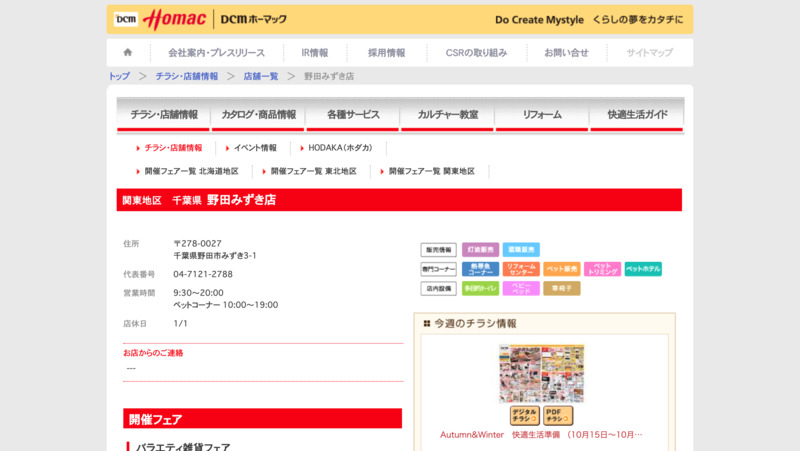800x451 pixels.
Task: Select the チラシ・店舗情報 main tab
Action: [x=163, y=115]
